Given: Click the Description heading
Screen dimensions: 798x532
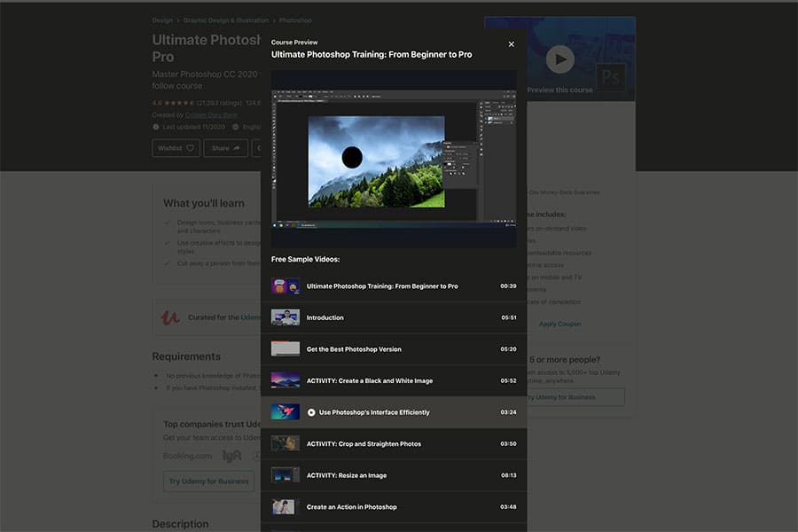Looking at the screenshot, I should click(x=180, y=524).
